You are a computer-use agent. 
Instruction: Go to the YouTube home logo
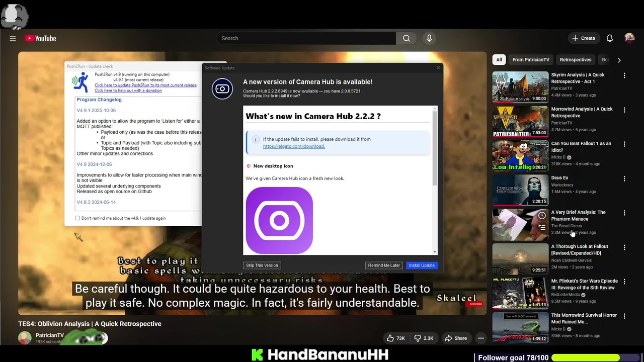[x=40, y=38]
